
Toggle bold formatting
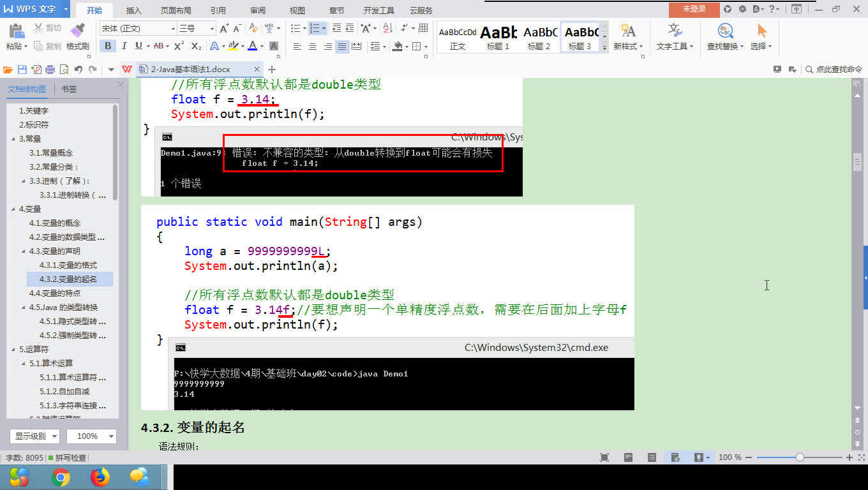(108, 46)
